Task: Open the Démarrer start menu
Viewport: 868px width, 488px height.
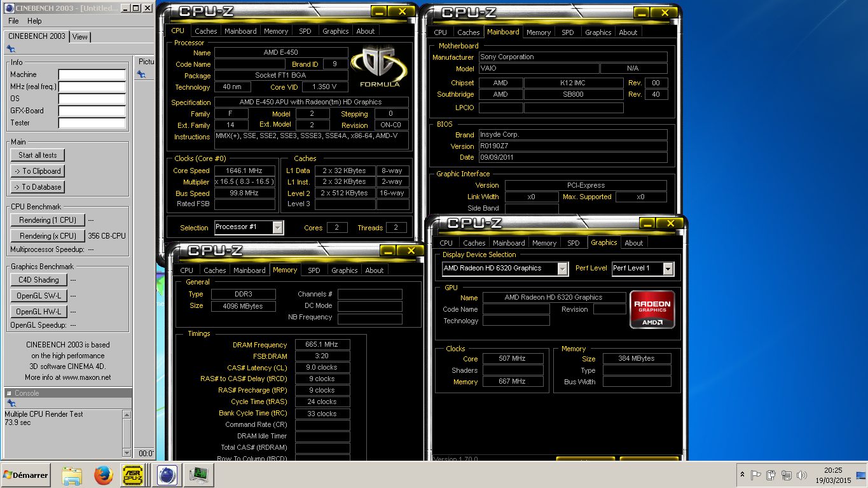Action: coord(26,475)
